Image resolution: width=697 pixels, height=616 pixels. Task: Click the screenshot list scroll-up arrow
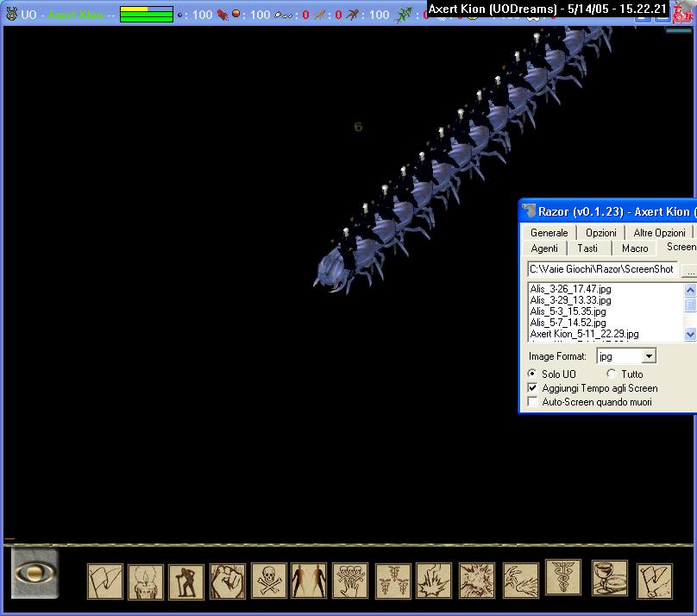[690, 290]
